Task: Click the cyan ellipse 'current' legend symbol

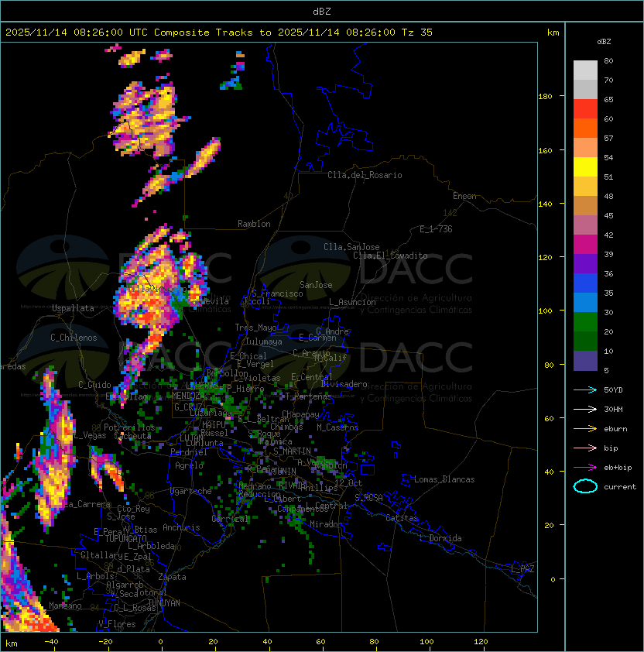Action: 585,486
